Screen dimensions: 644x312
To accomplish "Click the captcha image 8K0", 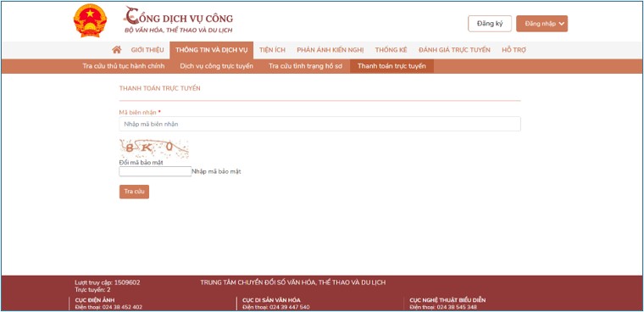I will [x=154, y=148].
